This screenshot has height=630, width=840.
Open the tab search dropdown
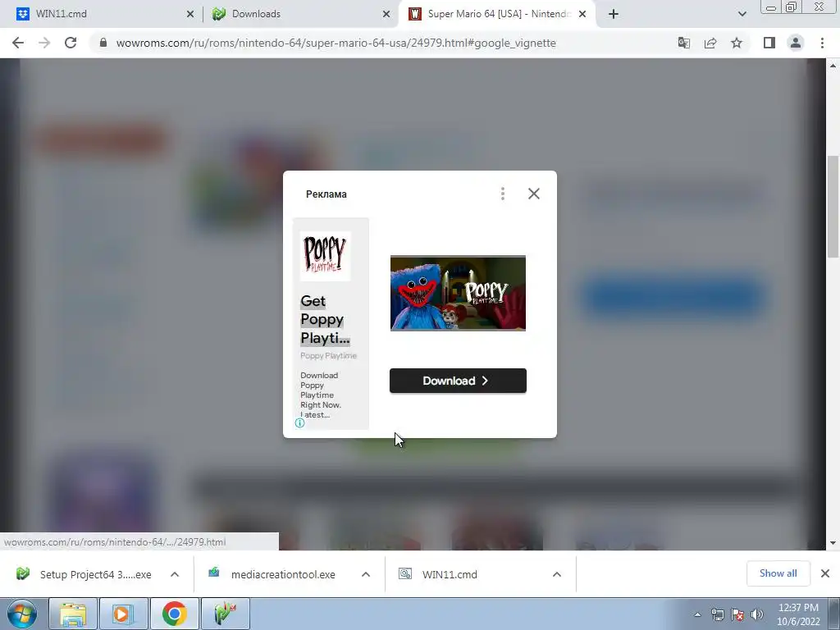click(742, 14)
